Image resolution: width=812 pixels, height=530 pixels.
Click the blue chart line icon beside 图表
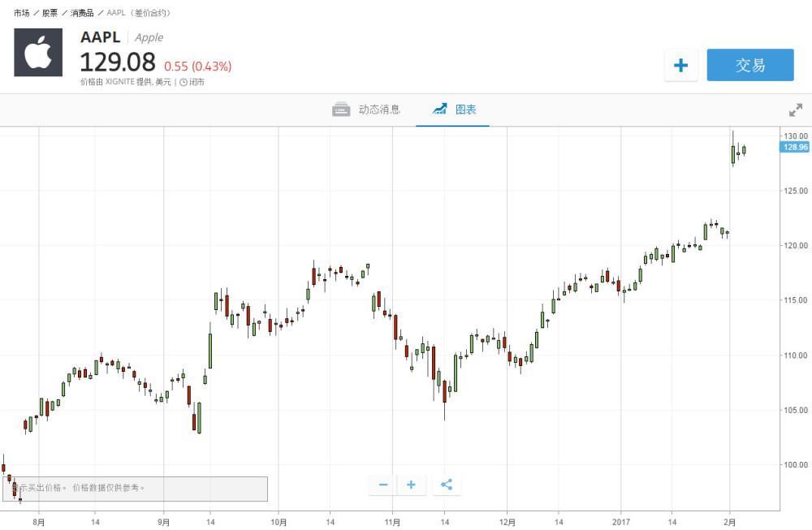click(439, 109)
